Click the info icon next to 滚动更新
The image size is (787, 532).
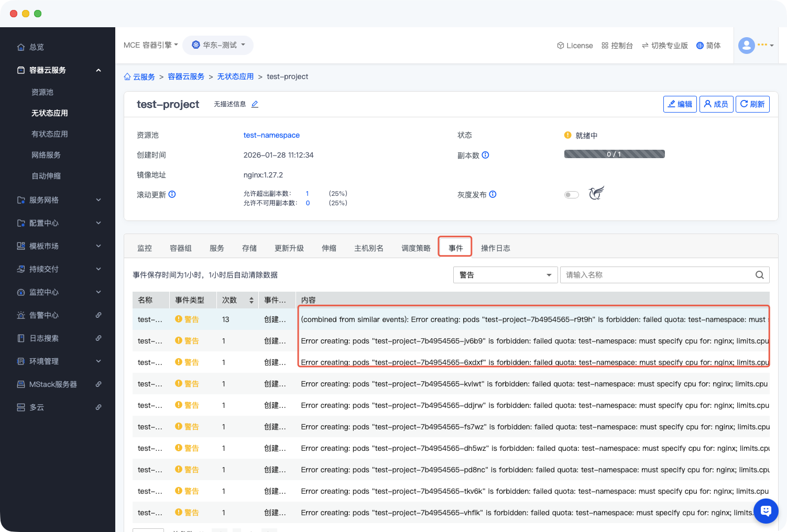(172, 194)
